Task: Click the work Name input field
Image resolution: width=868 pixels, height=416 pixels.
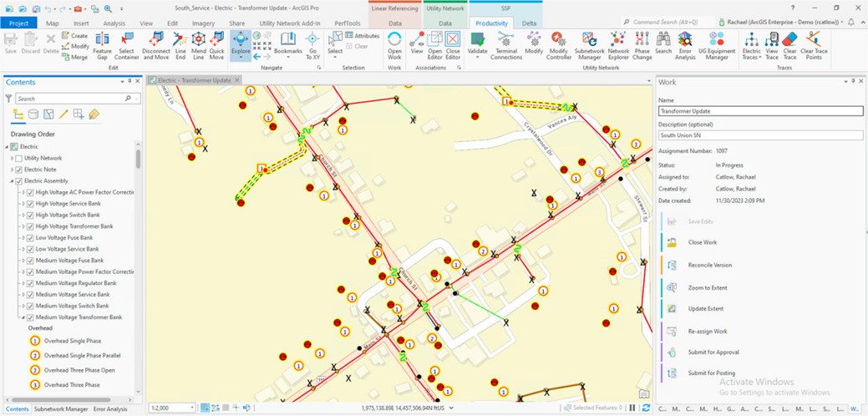Action: point(760,111)
